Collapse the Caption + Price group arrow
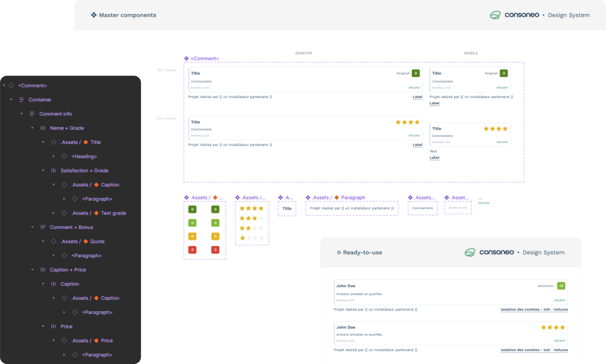 tap(32, 270)
